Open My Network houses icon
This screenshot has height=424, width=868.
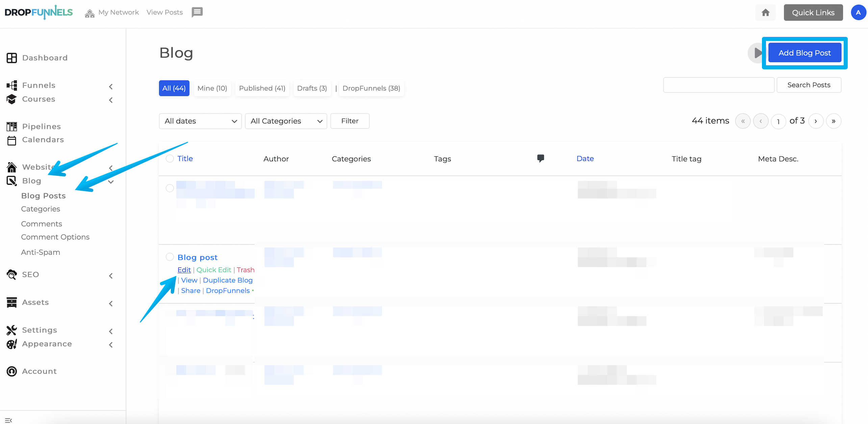click(90, 13)
